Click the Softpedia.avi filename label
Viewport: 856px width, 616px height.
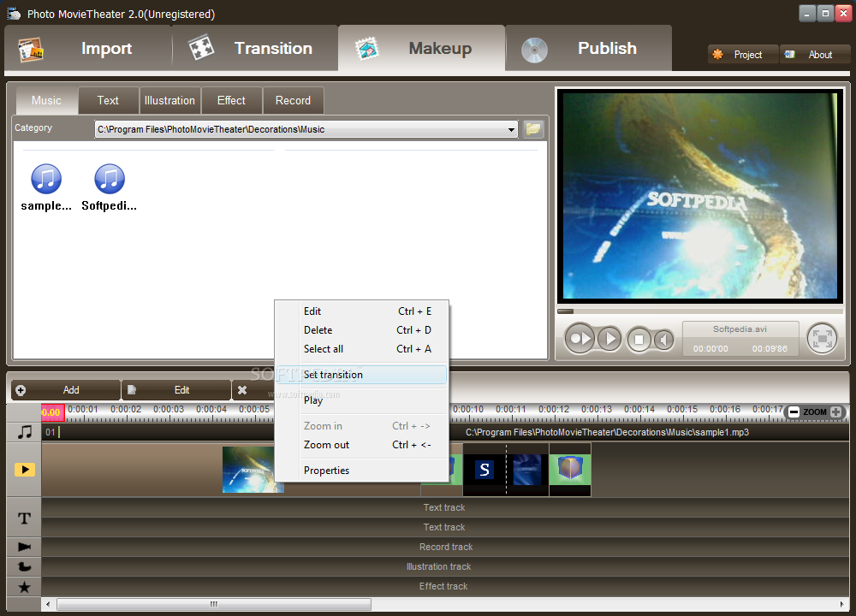[x=740, y=329]
